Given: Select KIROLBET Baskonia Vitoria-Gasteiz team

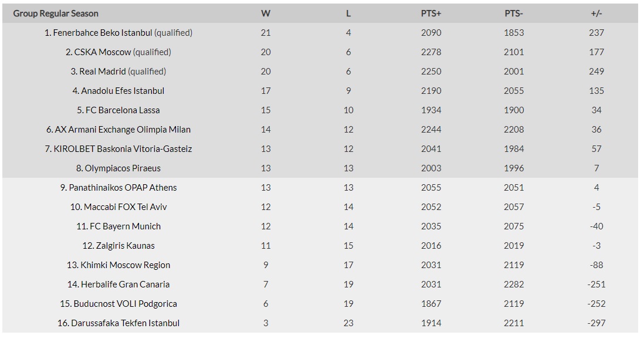Looking at the screenshot, I should [x=123, y=148].
